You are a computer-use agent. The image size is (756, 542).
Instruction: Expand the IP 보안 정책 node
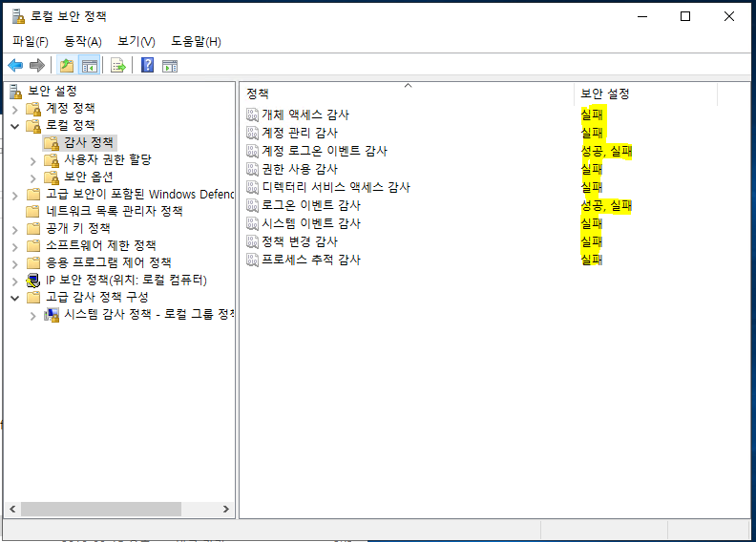tap(15, 281)
